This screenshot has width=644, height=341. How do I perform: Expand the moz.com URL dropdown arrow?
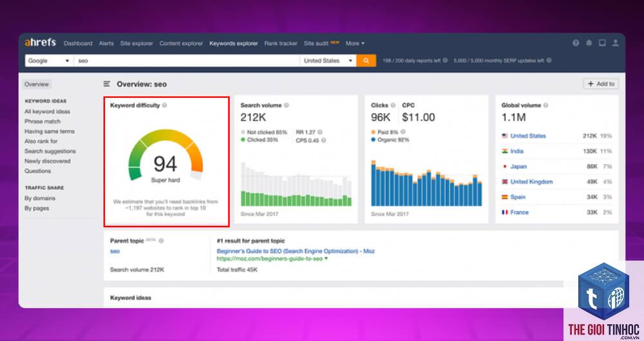coord(326,259)
